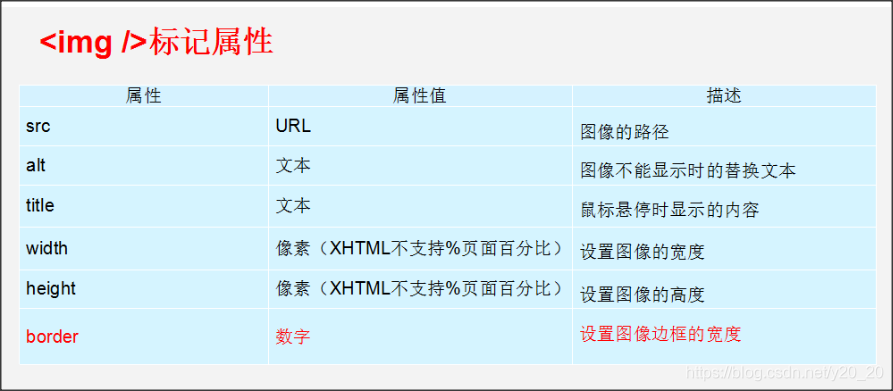
Task: Click the red <img /> title heading
Action: point(157,43)
